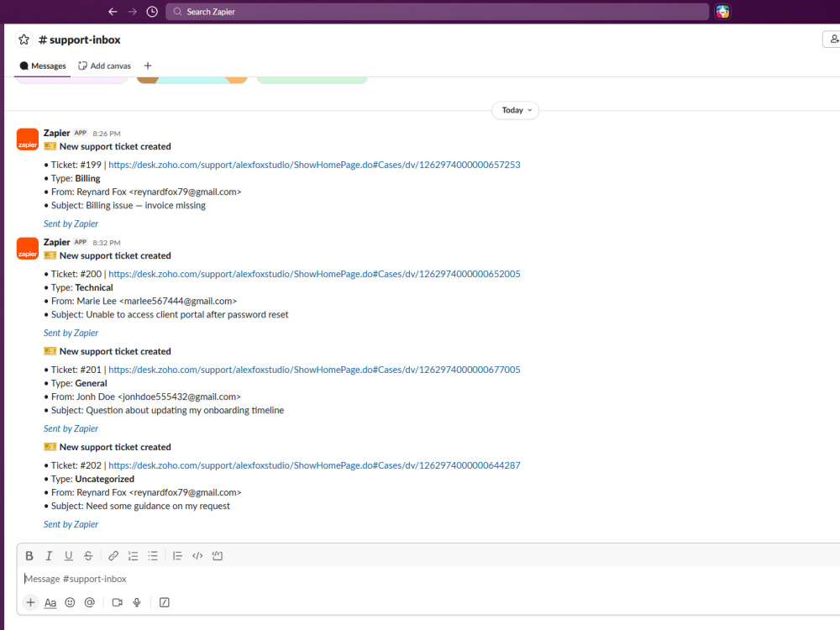Record a video clip
The height and width of the screenshot is (630, 840).
tap(118, 602)
